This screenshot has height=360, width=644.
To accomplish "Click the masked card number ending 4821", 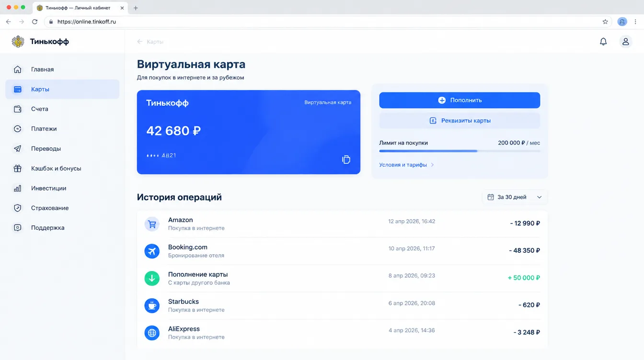I will (x=161, y=156).
